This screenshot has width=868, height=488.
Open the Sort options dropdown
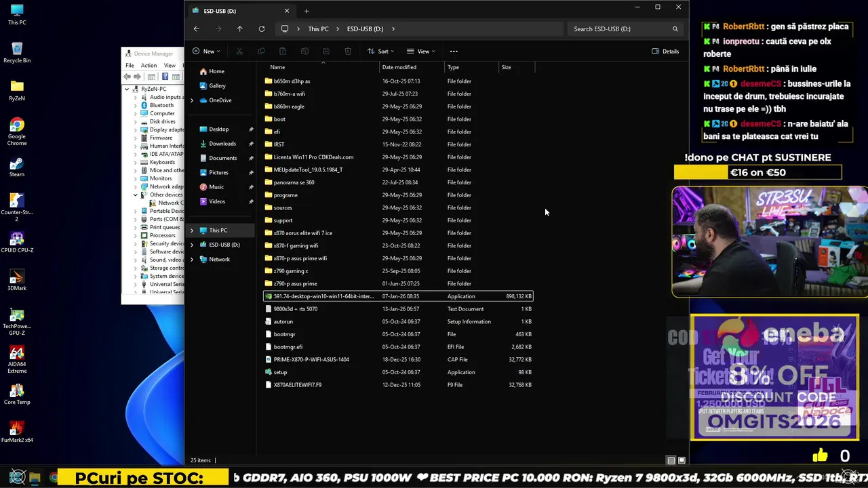point(381,52)
